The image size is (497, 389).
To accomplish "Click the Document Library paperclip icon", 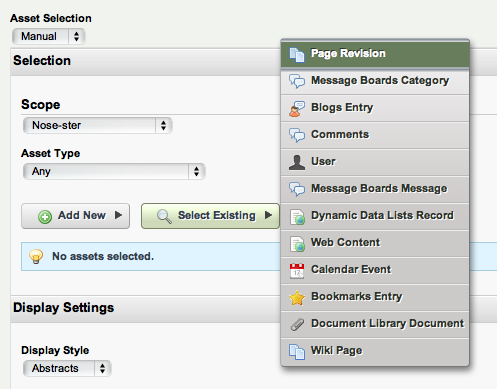I will click(x=297, y=324).
